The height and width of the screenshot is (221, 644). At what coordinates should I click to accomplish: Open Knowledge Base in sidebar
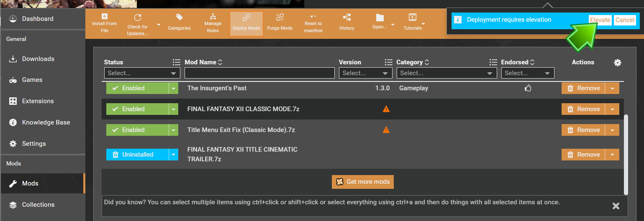42,122
